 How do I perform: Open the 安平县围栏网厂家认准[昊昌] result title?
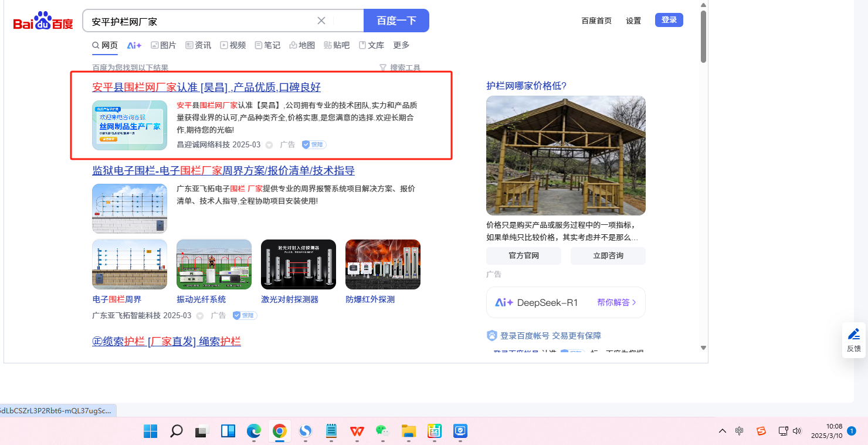click(206, 87)
